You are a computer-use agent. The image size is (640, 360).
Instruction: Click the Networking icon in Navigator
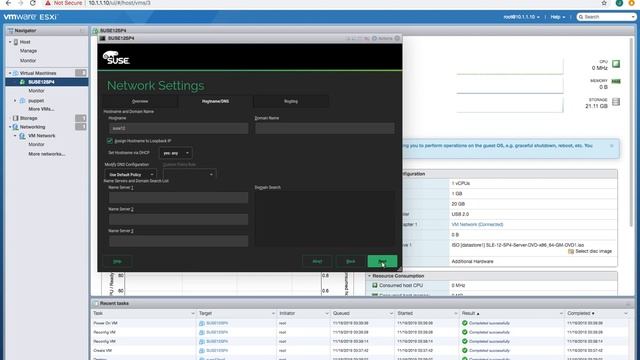pos(16,127)
